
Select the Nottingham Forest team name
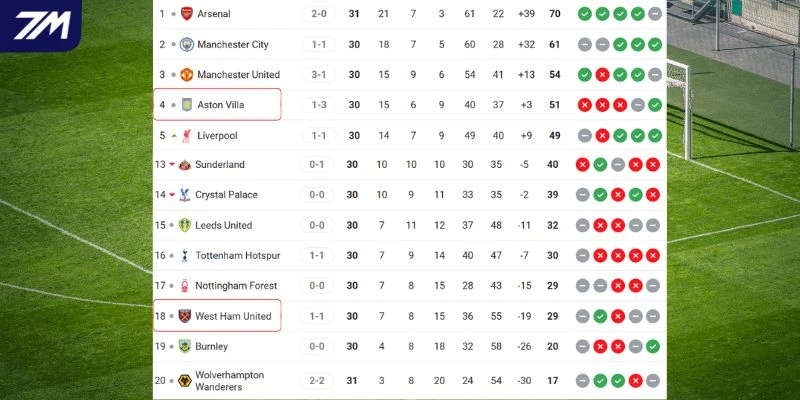236,286
